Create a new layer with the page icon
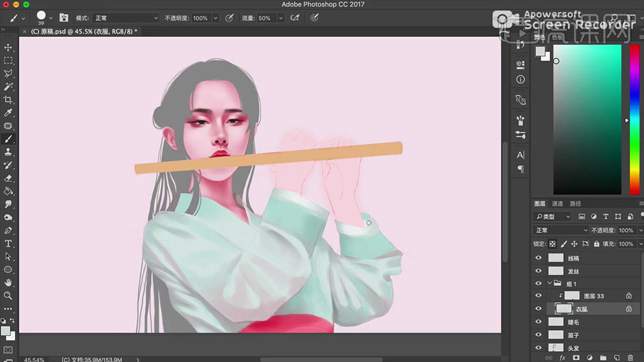 click(x=617, y=358)
